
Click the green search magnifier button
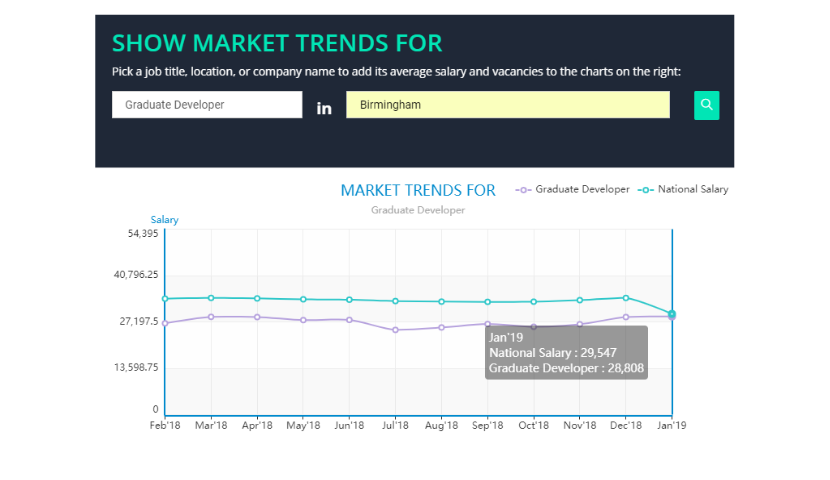click(706, 105)
